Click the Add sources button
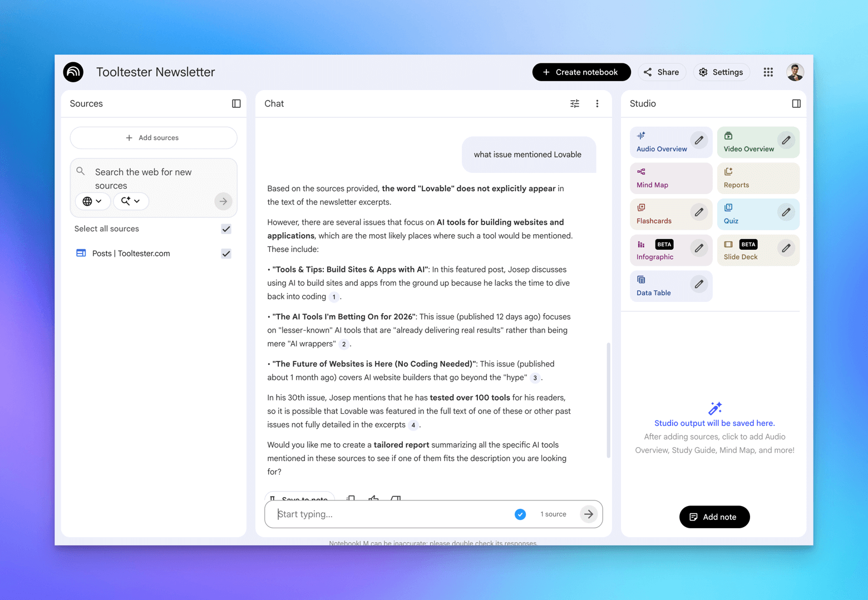Screen dimensions: 868x600 (x=153, y=138)
